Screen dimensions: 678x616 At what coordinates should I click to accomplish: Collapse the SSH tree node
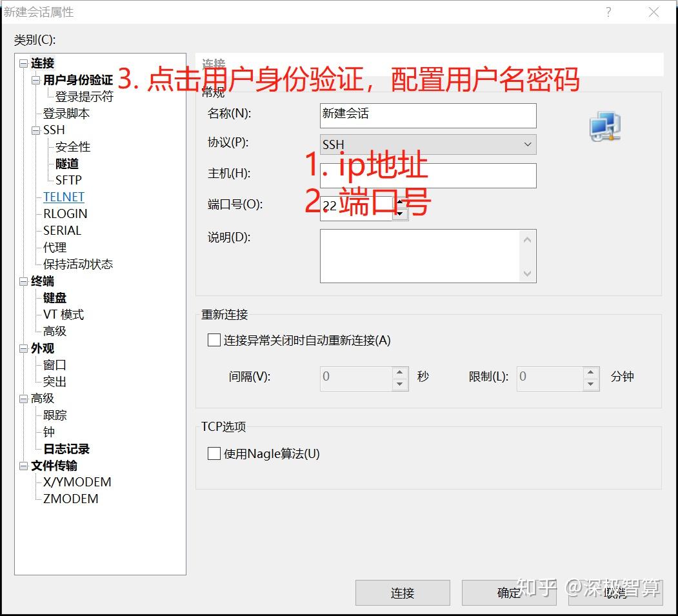pyautogui.click(x=35, y=130)
